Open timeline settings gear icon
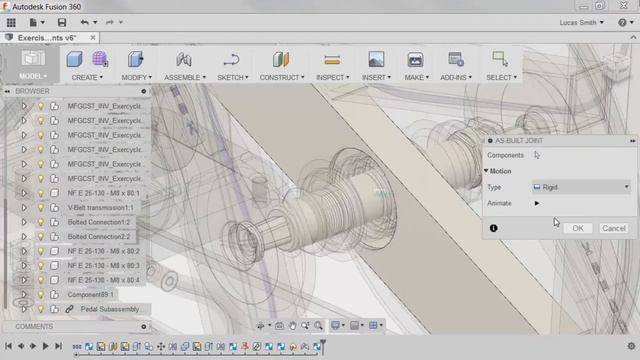This screenshot has width=640, height=360. pos(631,346)
